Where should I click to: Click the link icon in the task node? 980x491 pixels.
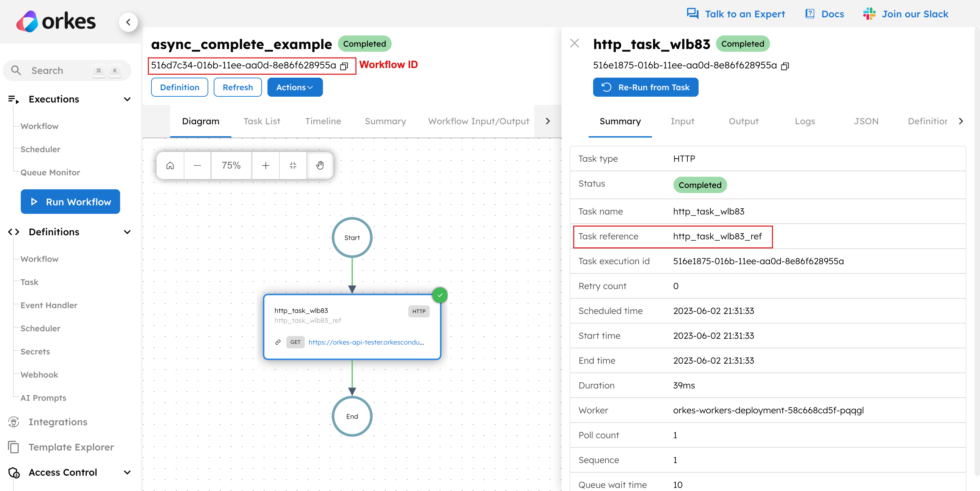(x=278, y=342)
